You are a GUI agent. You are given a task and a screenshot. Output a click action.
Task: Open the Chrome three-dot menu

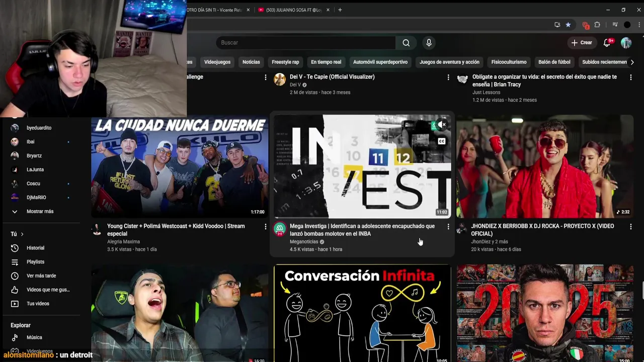pos(639,25)
